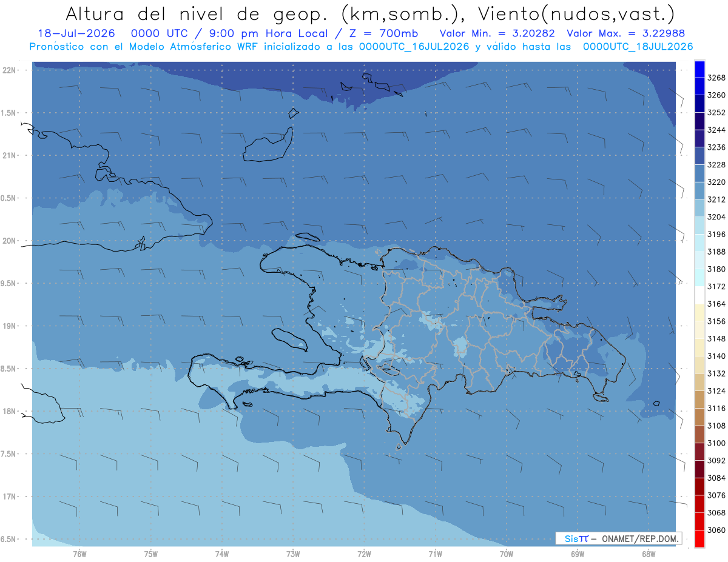Viewport: 728px width, 562px height.
Task: Click the '3188' value on the color scale
Action: (x=716, y=252)
